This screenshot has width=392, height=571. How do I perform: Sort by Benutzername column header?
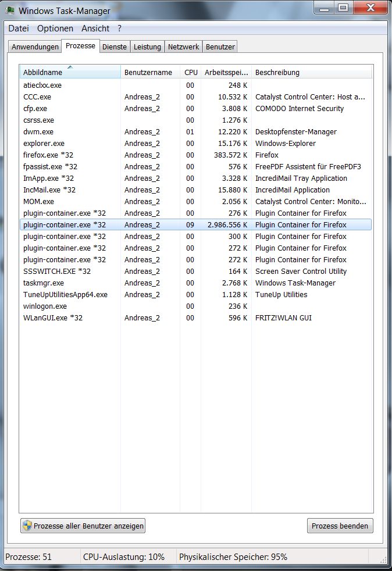(151, 72)
